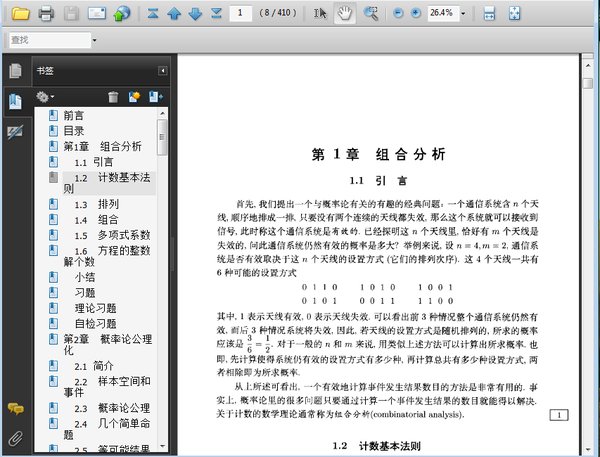Screen dimensions: 600x457
Task: Open bookmark 目录
Action: [73, 131]
